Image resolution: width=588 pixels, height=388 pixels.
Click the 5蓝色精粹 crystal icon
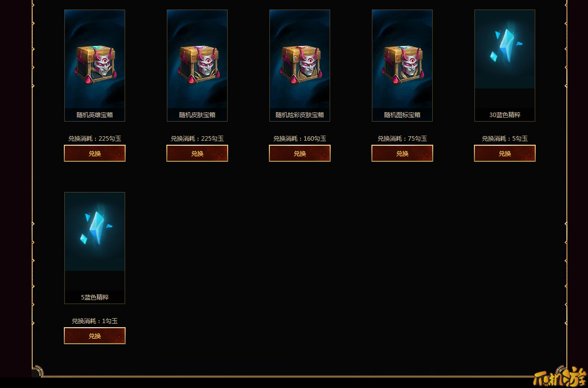94,232
